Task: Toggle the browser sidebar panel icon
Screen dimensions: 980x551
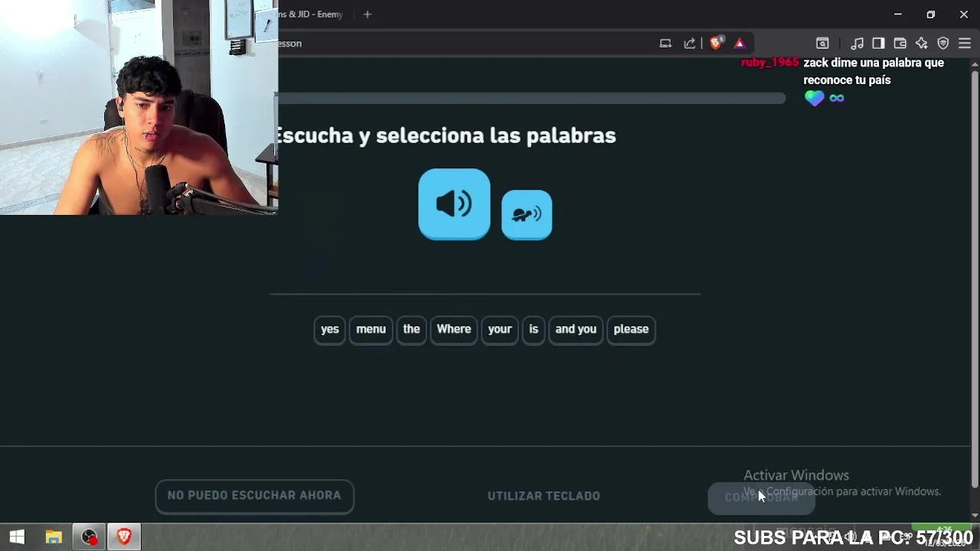Action: (878, 44)
